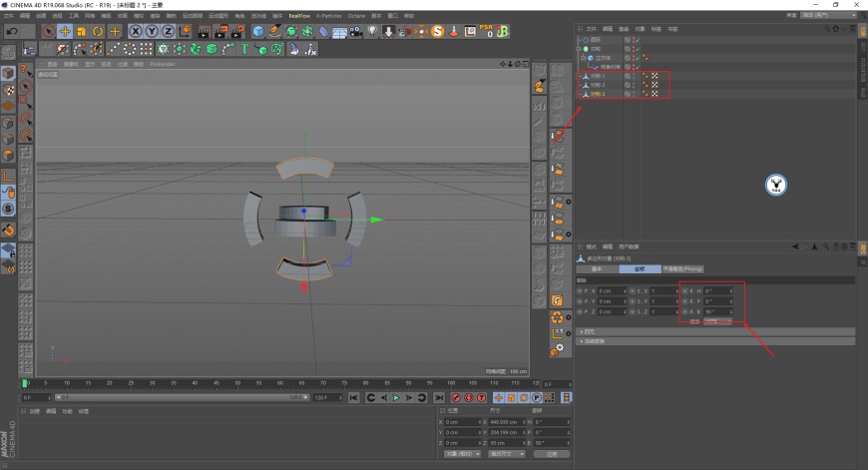The width and height of the screenshot is (868, 470).
Task: Toggle the S.Y keyframe radio dot
Action: (633, 301)
